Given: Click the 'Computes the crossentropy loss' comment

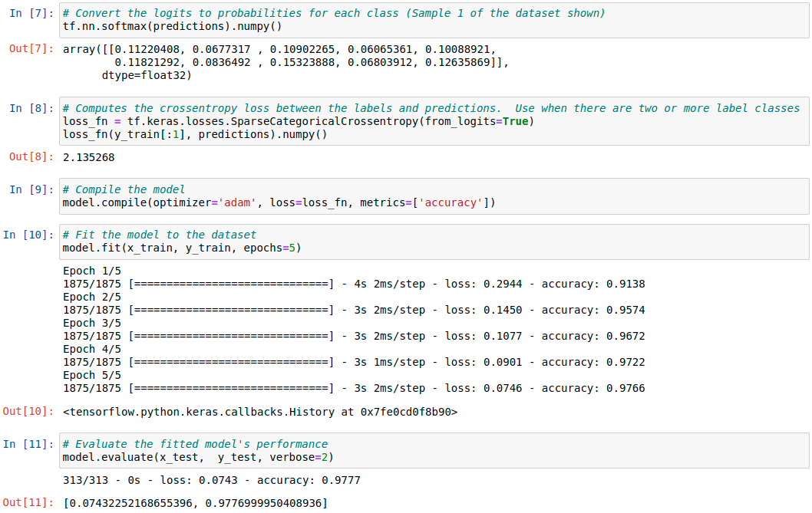Looking at the screenshot, I should pyautogui.click(x=431, y=108).
